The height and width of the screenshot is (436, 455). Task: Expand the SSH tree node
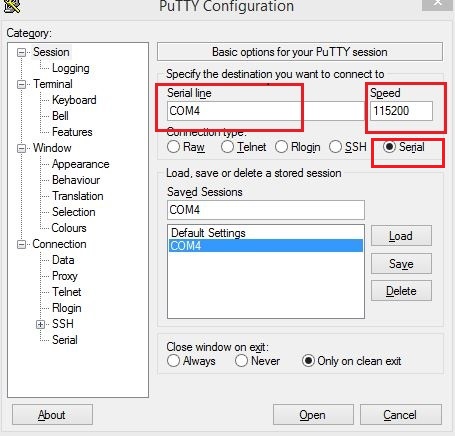tap(40, 324)
